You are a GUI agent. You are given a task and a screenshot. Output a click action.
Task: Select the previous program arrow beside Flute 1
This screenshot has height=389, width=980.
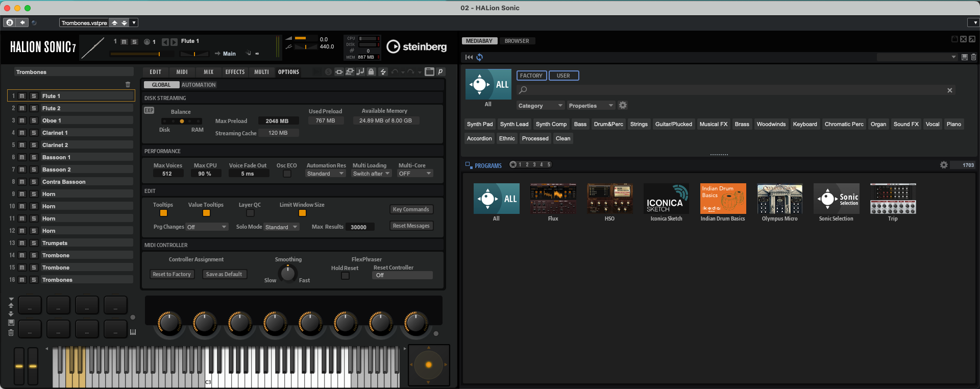pyautogui.click(x=165, y=42)
